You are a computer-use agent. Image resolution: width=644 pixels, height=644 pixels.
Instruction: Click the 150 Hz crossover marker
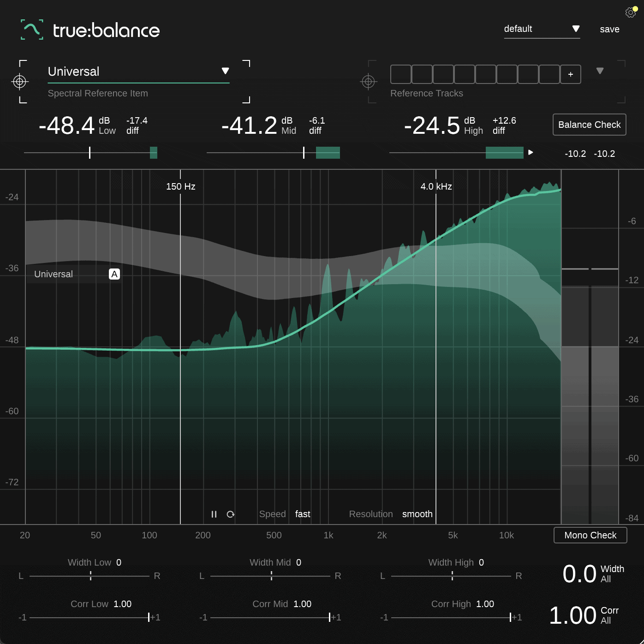coord(180,187)
